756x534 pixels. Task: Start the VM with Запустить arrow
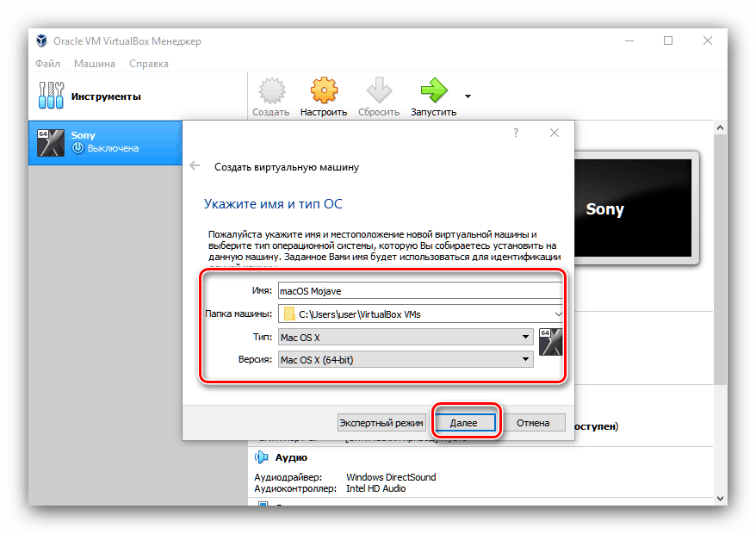point(434,90)
